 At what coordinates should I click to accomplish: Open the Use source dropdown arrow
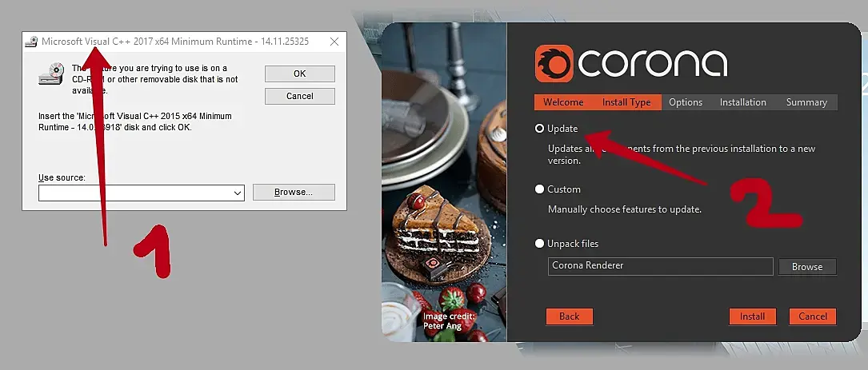point(238,193)
